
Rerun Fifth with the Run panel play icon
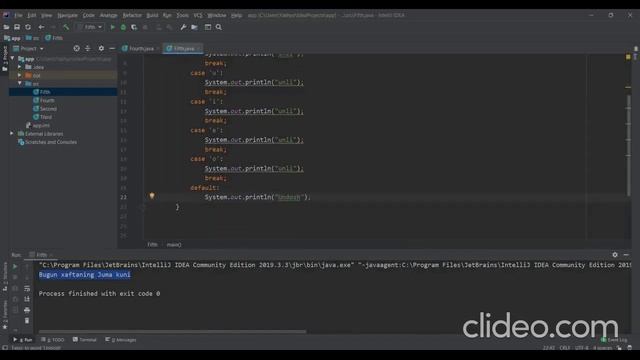(x=15, y=266)
